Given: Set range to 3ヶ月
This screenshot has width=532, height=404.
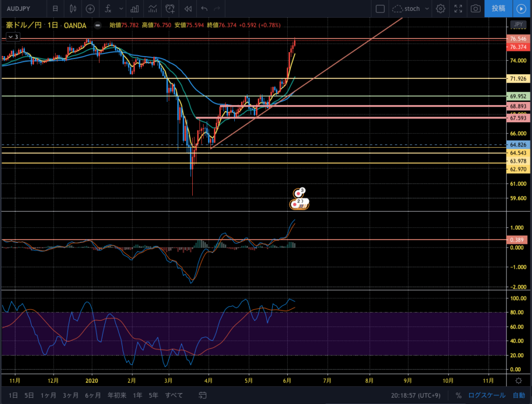Looking at the screenshot, I should [x=71, y=395].
